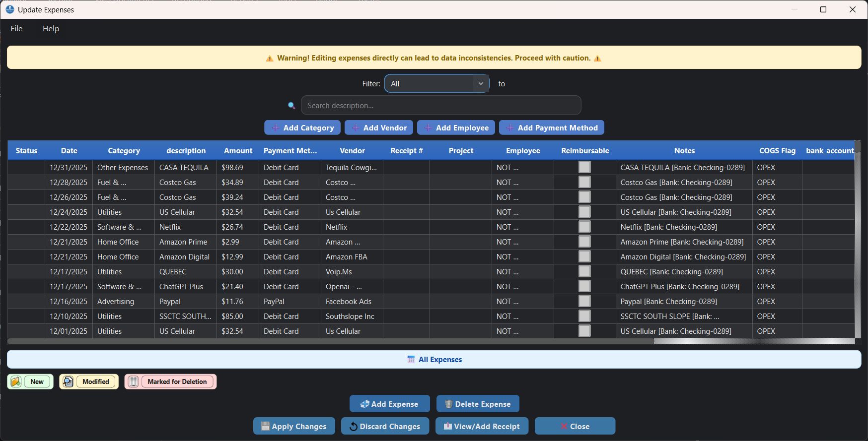
Task: Toggle Reimbursable checkbox for SSCTC SOUTH row
Action: 584,316
